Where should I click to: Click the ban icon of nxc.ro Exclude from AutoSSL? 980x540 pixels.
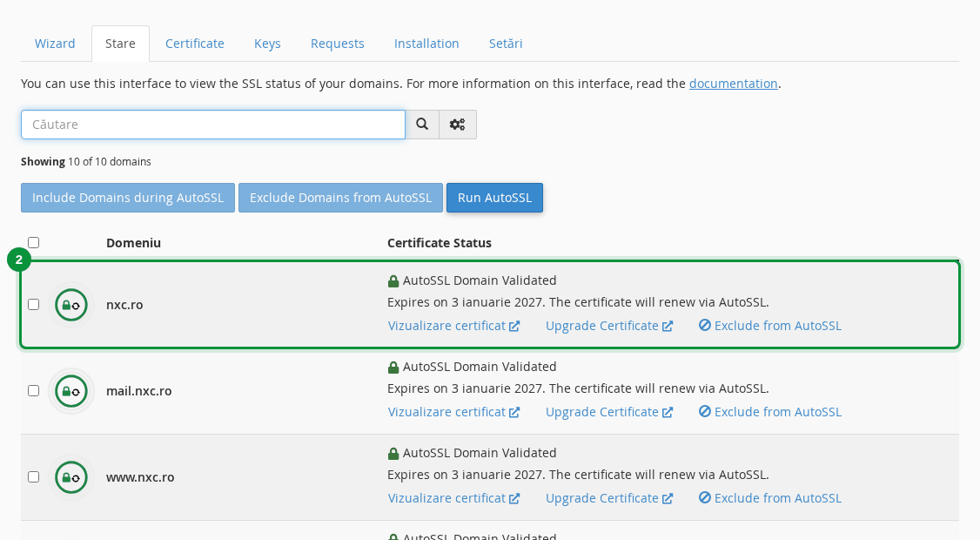click(705, 326)
